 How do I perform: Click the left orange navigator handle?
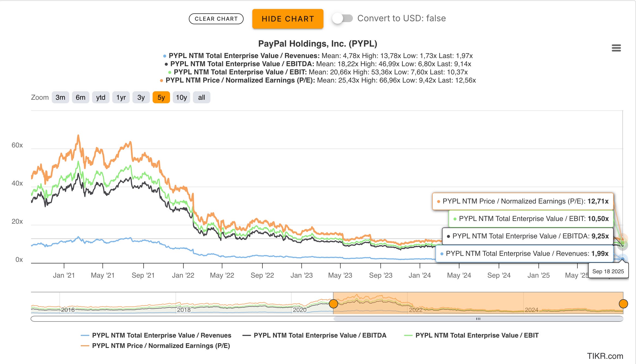click(x=334, y=304)
